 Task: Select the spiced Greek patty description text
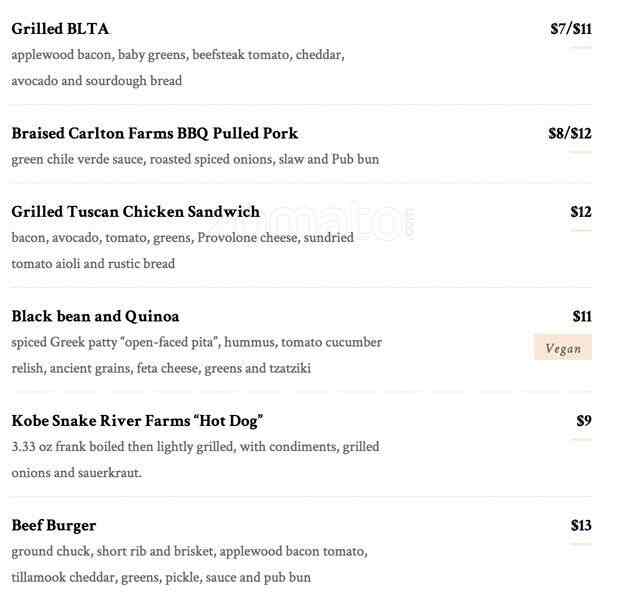(196, 355)
